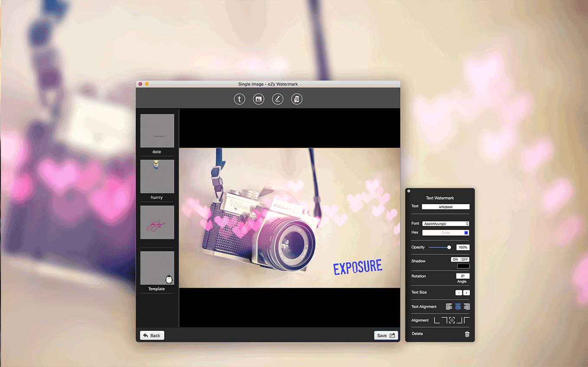Increase text size with the plus button
The height and width of the screenshot is (367, 588).
click(467, 293)
